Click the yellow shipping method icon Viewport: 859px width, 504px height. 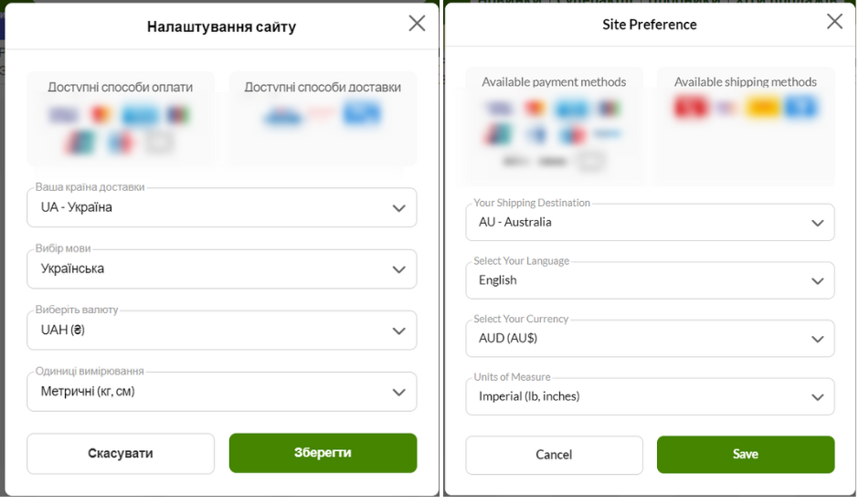click(x=761, y=108)
